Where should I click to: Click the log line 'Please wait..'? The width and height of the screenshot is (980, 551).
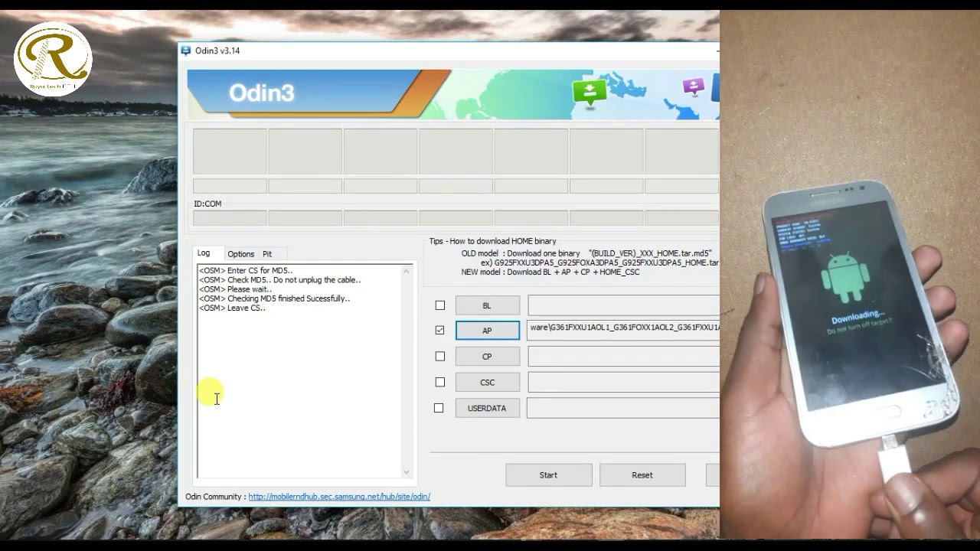[236, 289]
